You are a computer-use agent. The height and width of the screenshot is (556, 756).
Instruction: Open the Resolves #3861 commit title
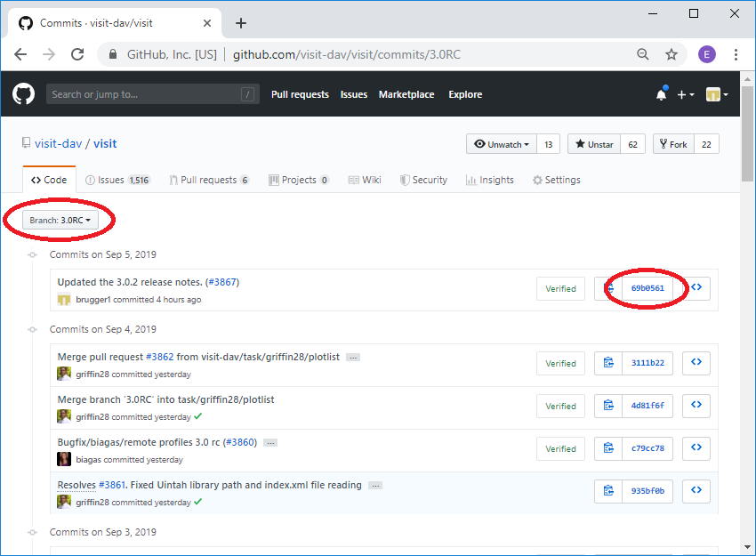coord(209,485)
